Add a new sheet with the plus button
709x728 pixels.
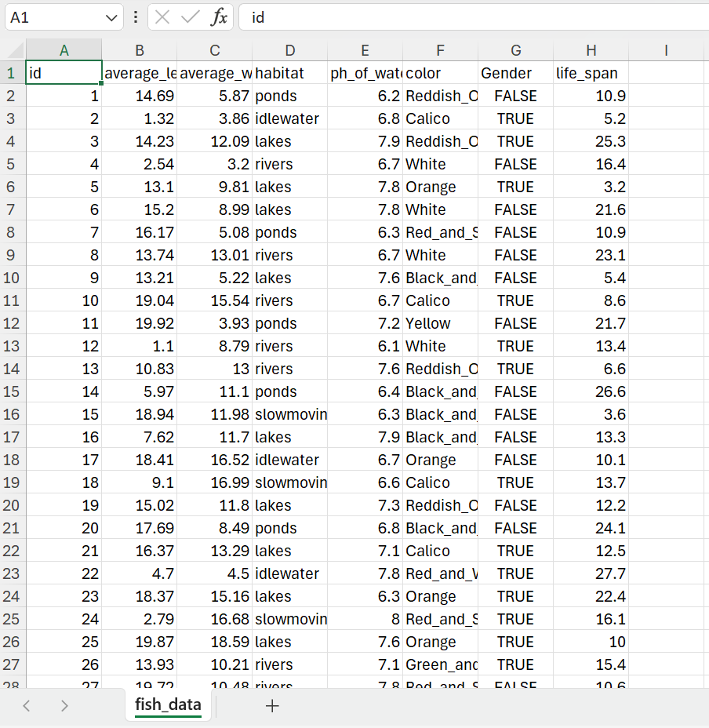tap(271, 706)
